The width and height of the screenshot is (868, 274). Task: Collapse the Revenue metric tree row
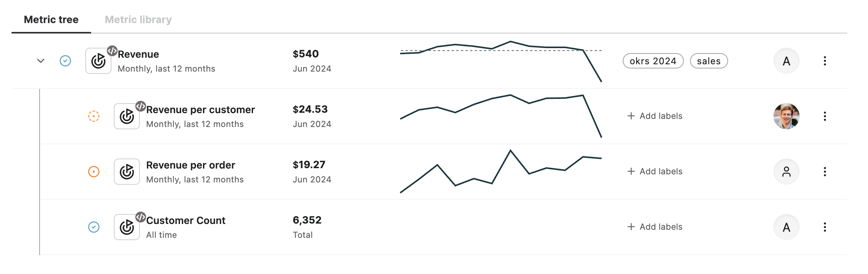(x=41, y=61)
